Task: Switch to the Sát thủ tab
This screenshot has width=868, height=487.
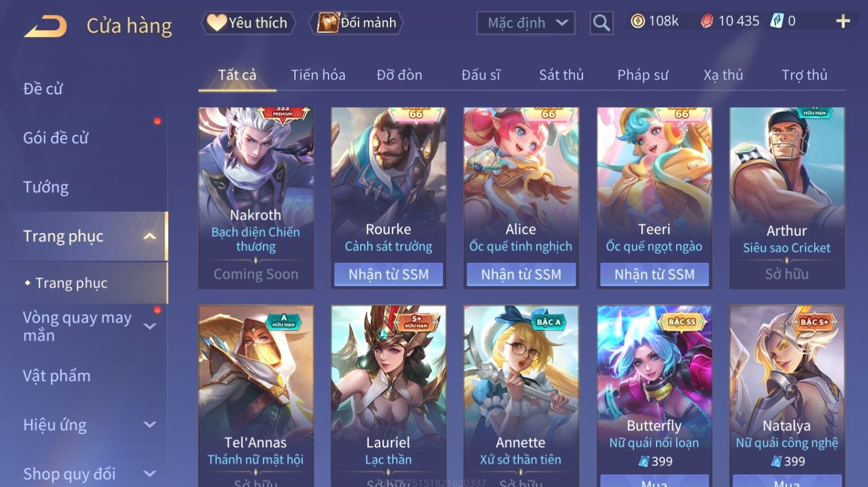Action: pyautogui.click(x=561, y=75)
